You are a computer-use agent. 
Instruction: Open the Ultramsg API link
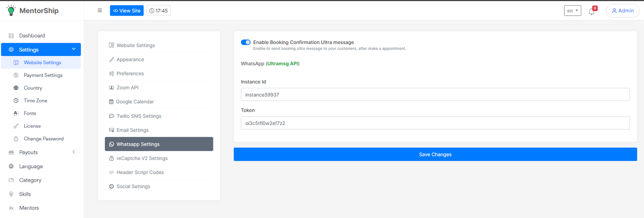pyautogui.click(x=283, y=64)
